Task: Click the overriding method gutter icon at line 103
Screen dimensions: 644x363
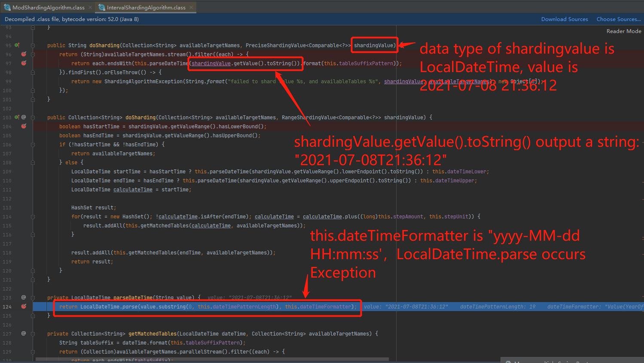Action: coord(18,117)
